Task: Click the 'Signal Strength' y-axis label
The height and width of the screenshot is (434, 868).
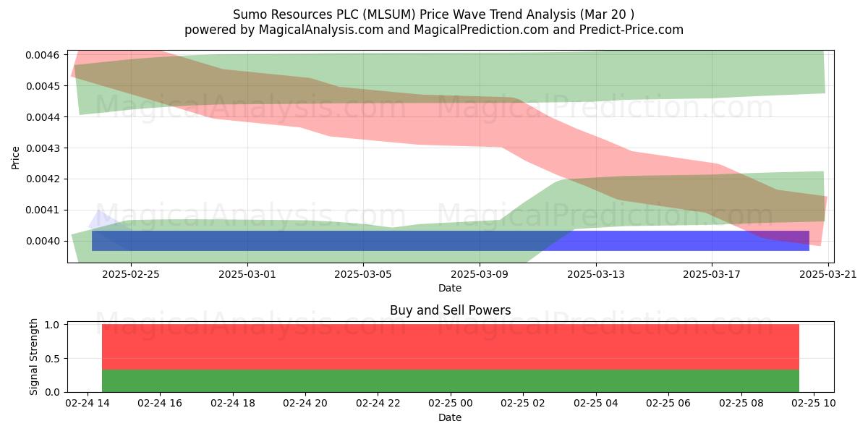Action: point(34,358)
